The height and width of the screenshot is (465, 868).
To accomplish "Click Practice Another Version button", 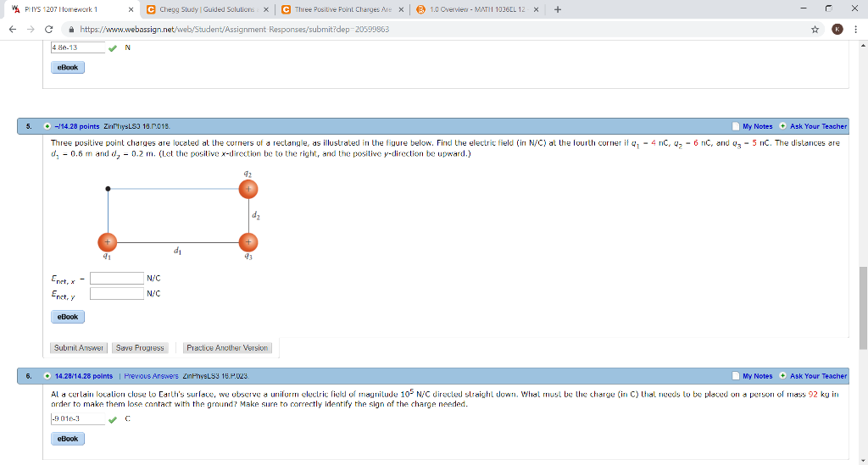I will [x=227, y=348].
